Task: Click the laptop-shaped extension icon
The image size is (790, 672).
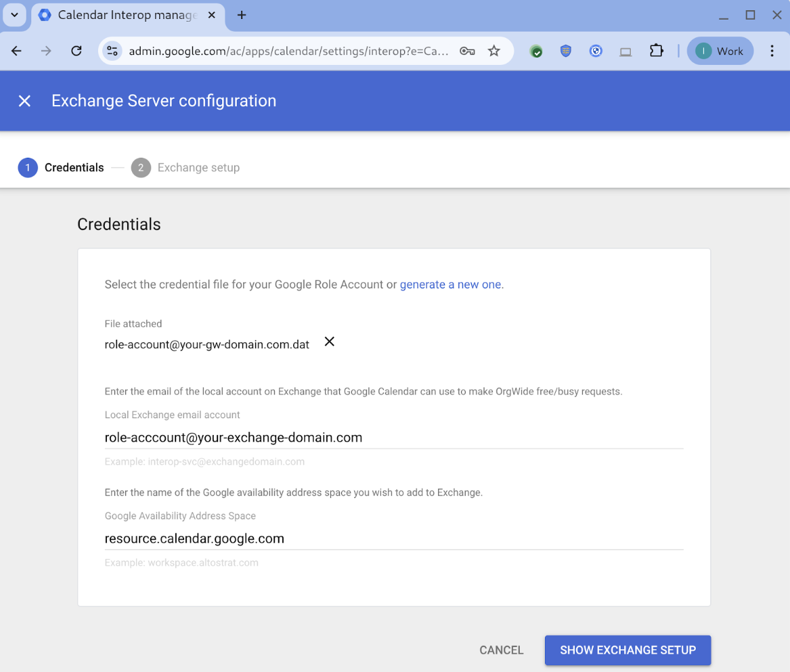Action: [626, 51]
